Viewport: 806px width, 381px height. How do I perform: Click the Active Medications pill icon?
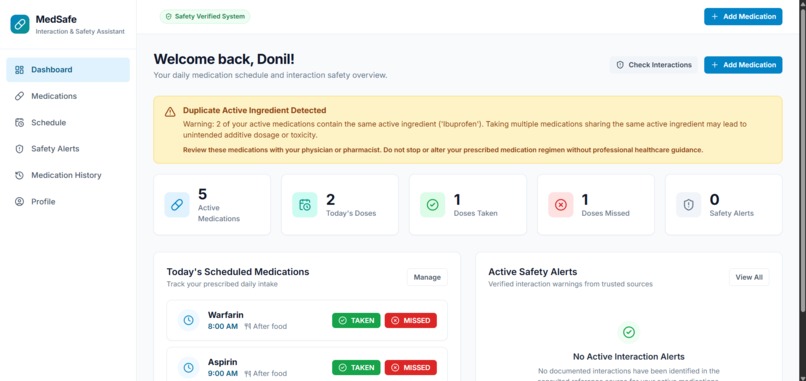coord(177,205)
